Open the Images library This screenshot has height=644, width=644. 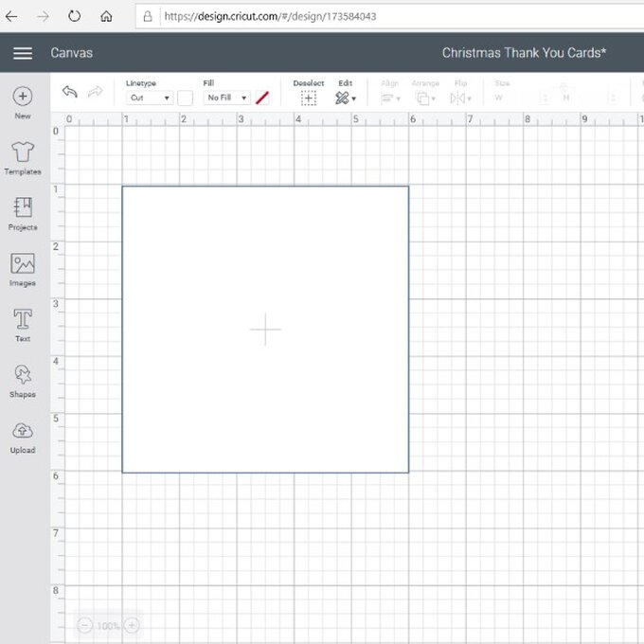point(23,264)
